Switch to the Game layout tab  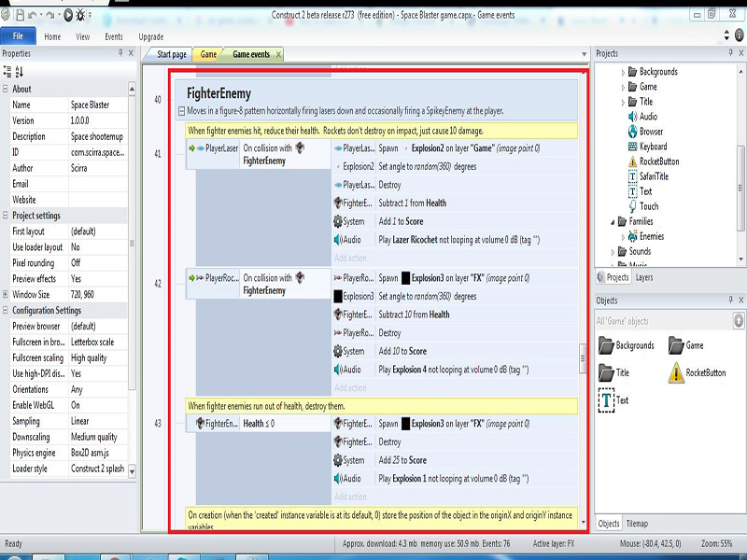[x=208, y=54]
